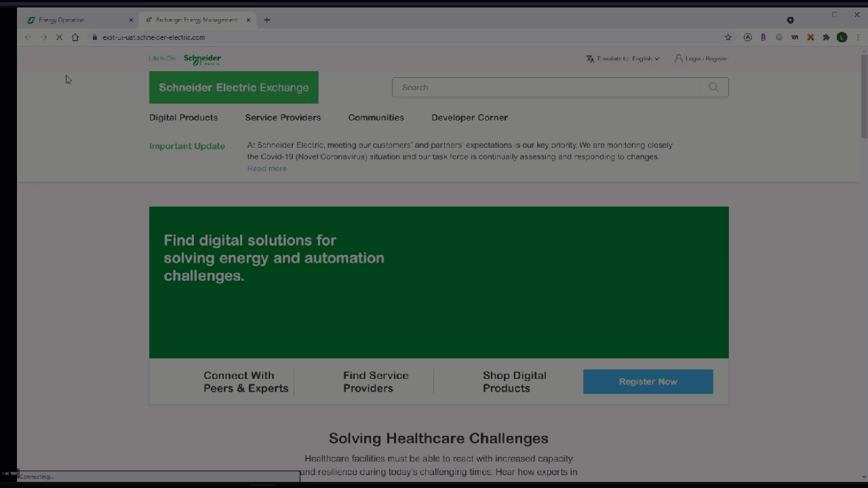Click the purple R extension icon

pos(763,37)
